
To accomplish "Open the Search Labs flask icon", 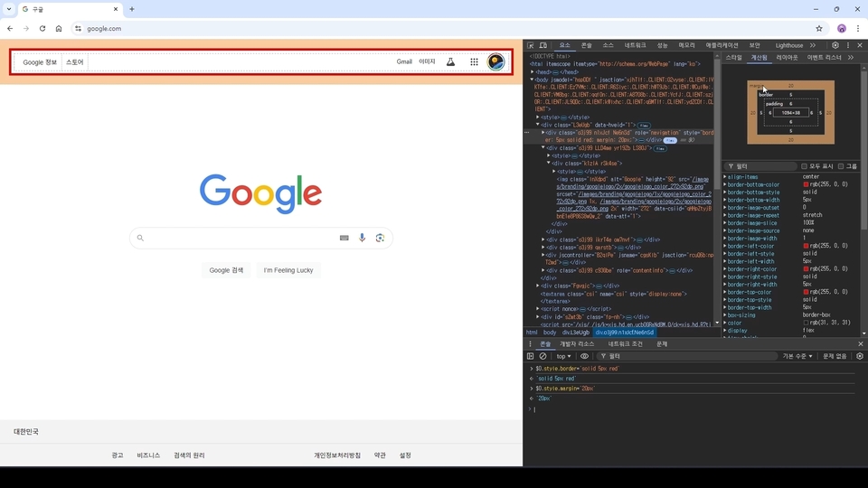I will (450, 62).
